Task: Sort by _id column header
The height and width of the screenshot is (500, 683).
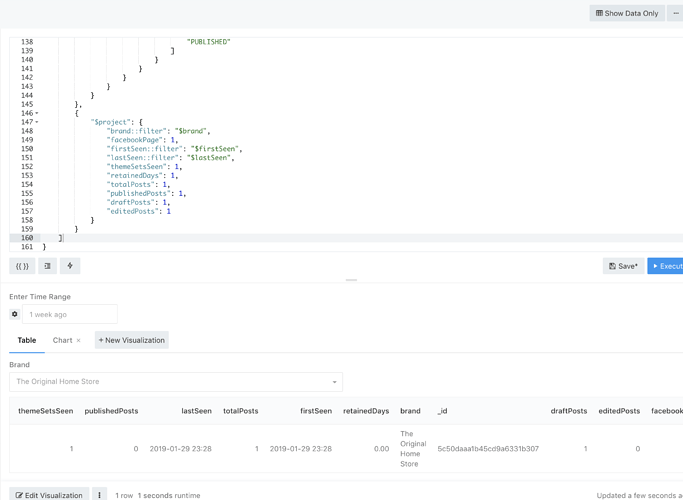Action: [442, 411]
